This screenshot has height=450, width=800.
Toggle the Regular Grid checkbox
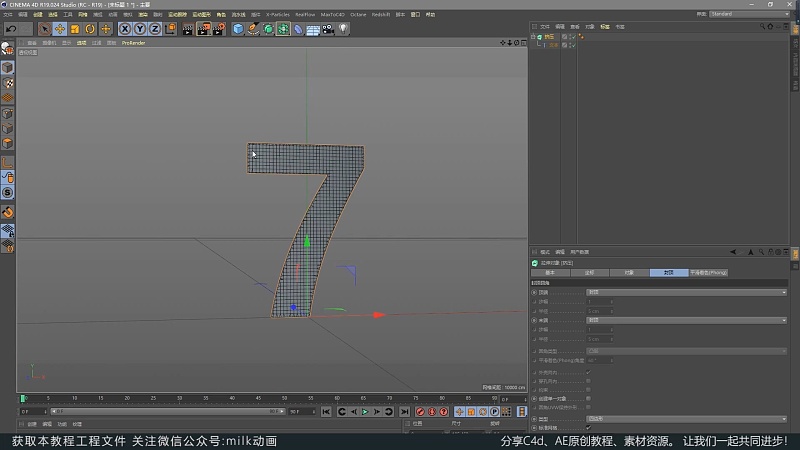click(x=588, y=428)
